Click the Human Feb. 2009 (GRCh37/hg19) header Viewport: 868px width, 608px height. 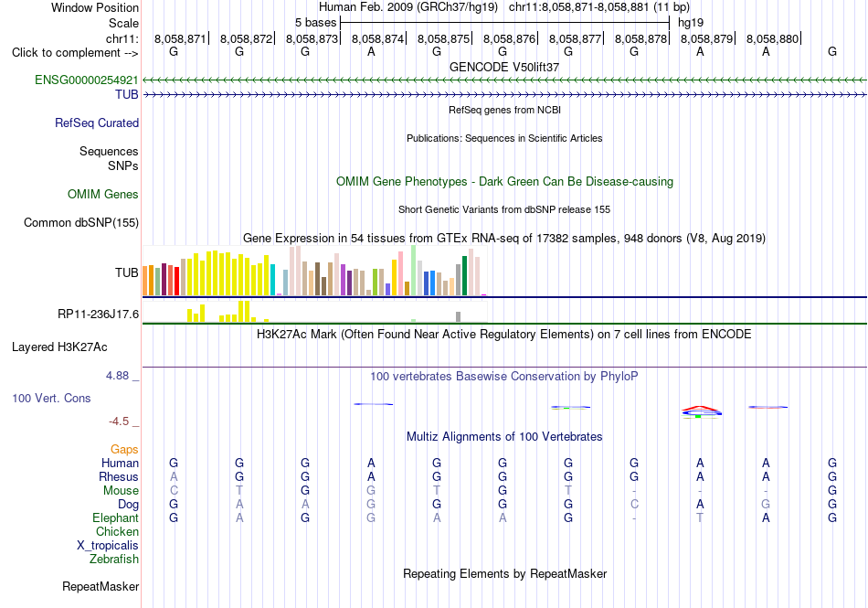[x=408, y=7]
